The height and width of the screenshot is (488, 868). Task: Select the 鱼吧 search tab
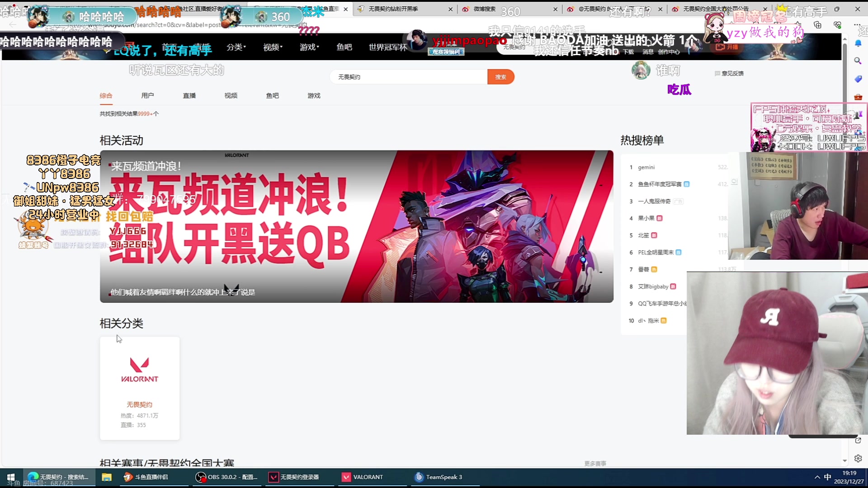point(272,96)
